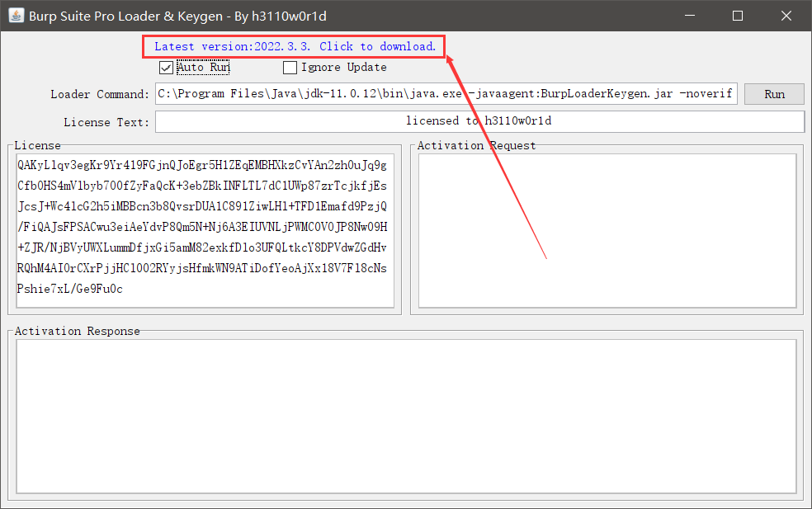812x509 pixels.
Task: Minimize the Burp Suite Loader window
Action: [x=690, y=16]
